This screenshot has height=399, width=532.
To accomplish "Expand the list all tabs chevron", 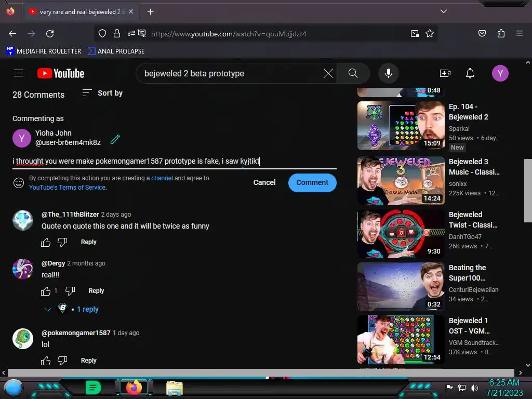I will click(x=443, y=11).
